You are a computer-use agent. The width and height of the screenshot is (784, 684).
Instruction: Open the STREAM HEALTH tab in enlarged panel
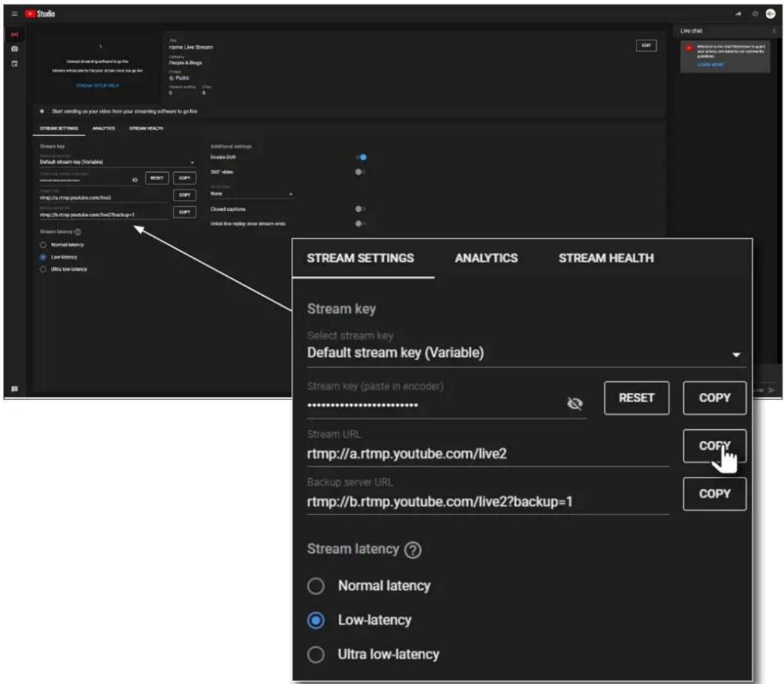[x=606, y=258]
